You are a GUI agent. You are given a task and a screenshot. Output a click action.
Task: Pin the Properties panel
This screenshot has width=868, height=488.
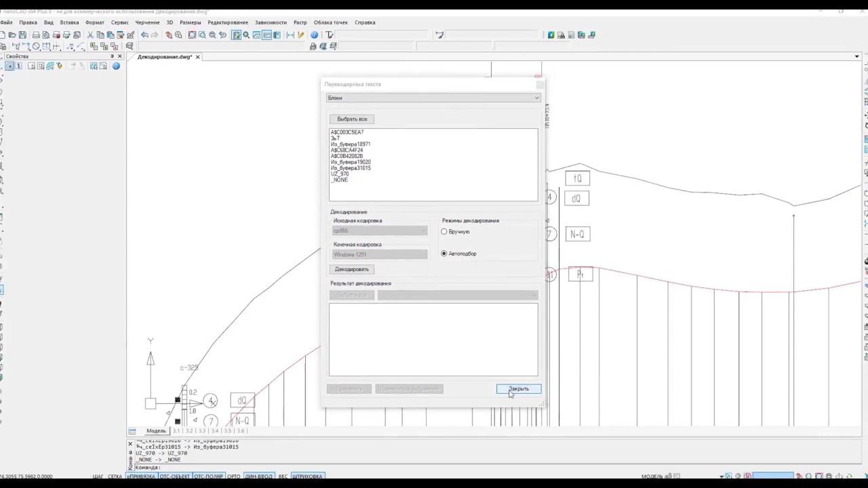pyautogui.click(x=112, y=57)
